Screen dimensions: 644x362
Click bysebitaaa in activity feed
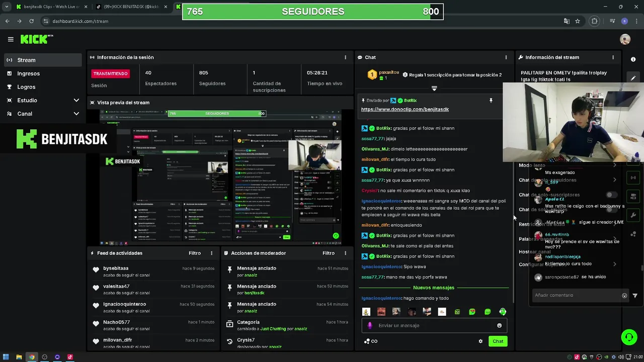coord(116,268)
